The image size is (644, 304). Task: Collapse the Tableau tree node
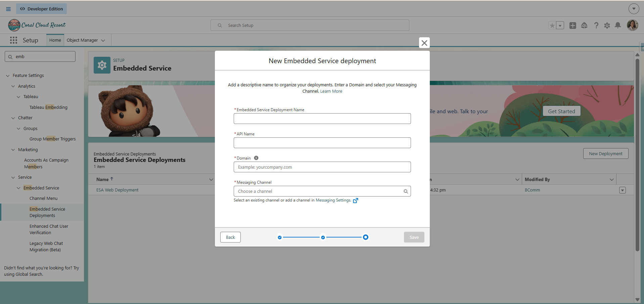pyautogui.click(x=18, y=97)
